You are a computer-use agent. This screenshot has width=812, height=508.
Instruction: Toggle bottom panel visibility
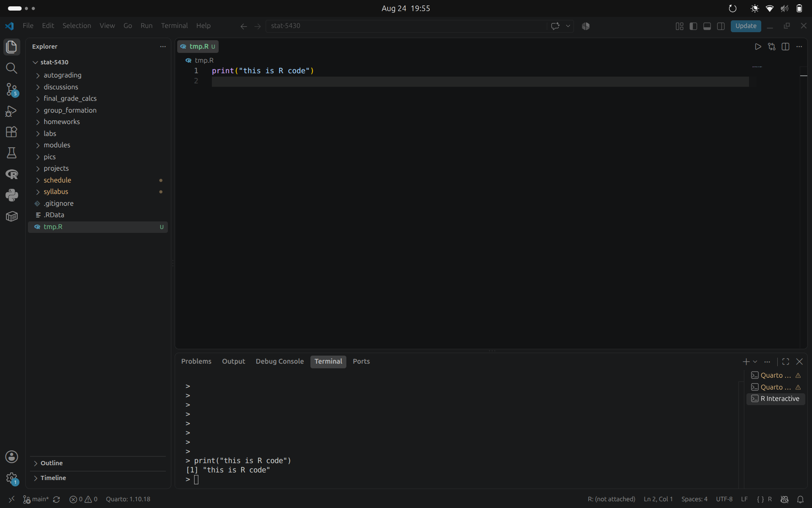point(707,26)
